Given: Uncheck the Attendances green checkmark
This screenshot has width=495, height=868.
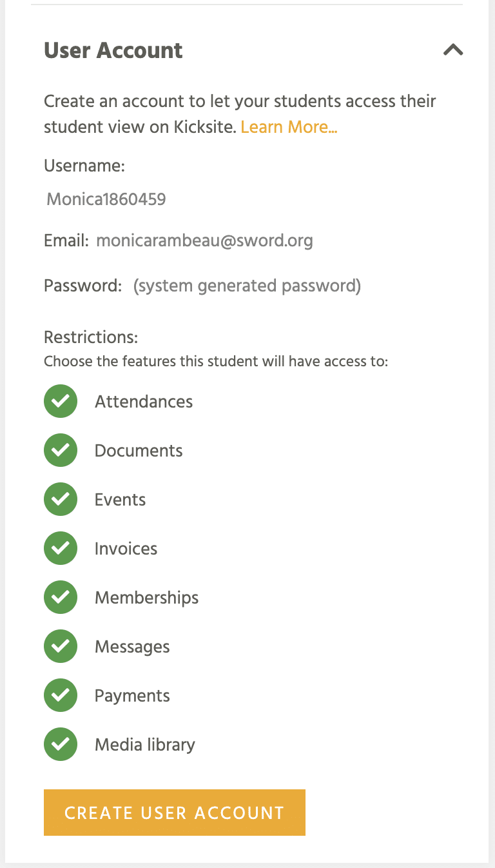Looking at the screenshot, I should click(61, 401).
